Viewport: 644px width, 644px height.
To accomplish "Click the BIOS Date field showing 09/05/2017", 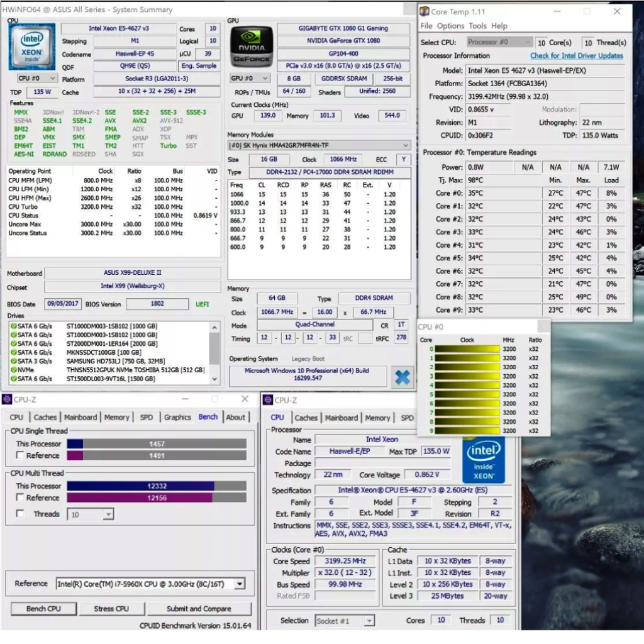I will [x=63, y=304].
